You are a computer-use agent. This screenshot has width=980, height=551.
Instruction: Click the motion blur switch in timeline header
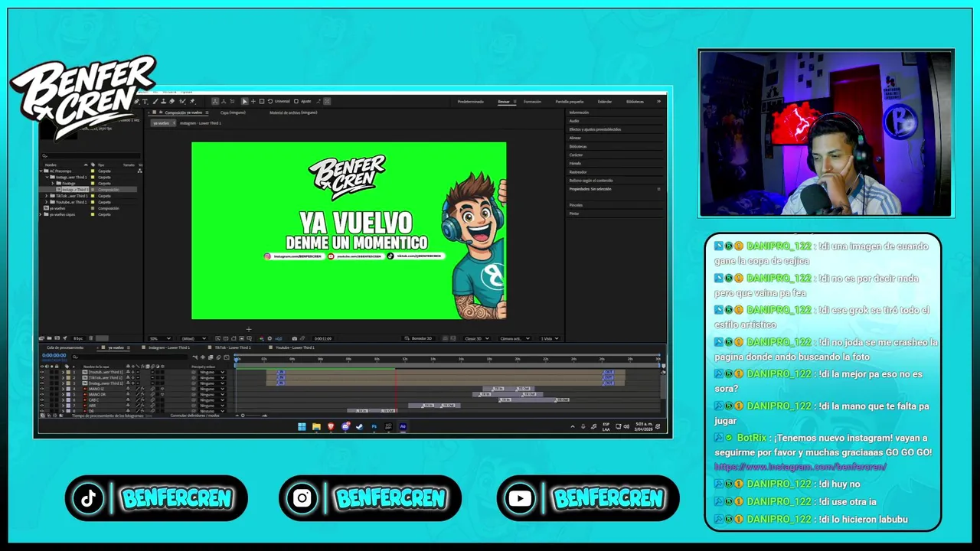click(218, 357)
